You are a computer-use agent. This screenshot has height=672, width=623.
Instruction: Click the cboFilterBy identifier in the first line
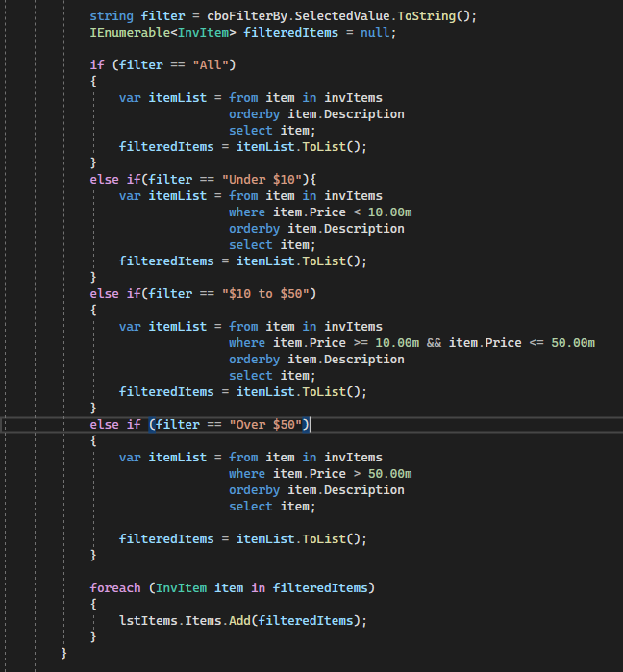tap(247, 16)
